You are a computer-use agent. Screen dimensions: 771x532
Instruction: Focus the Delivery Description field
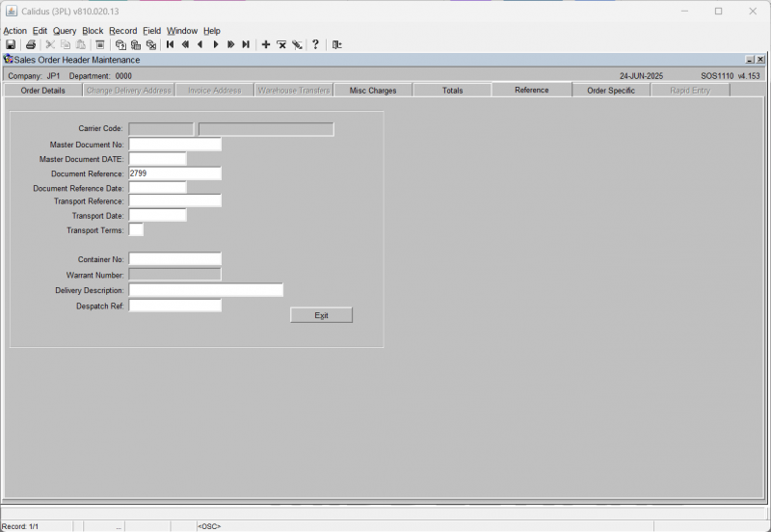pyautogui.click(x=206, y=290)
